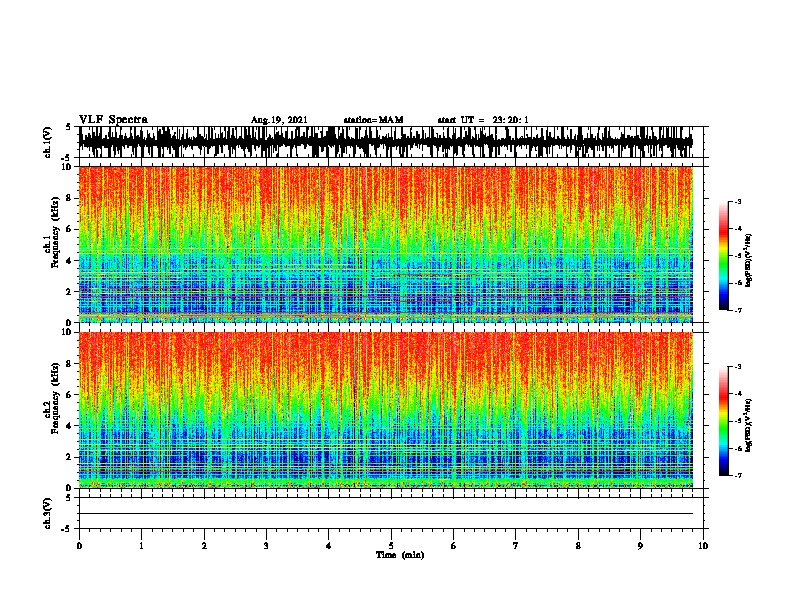Click time axis tick label "2"

click(204, 546)
